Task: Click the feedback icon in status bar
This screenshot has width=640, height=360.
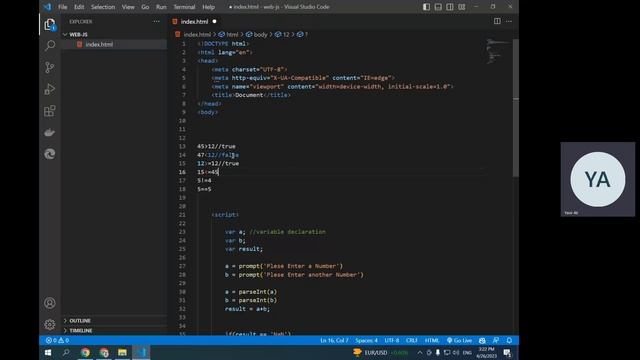Action: click(496, 340)
